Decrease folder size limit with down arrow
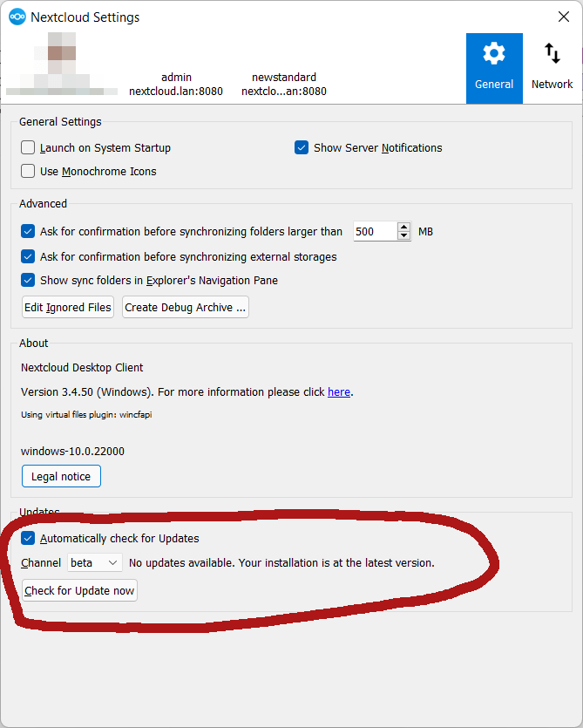 point(404,236)
